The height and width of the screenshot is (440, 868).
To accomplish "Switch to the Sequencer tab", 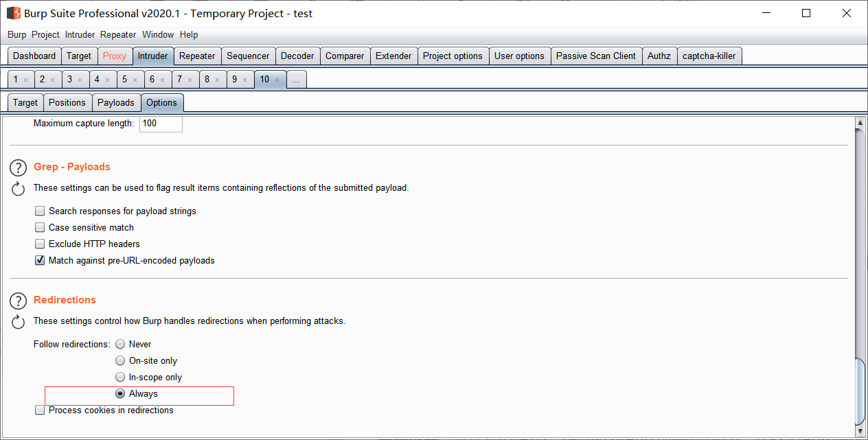I will point(248,56).
